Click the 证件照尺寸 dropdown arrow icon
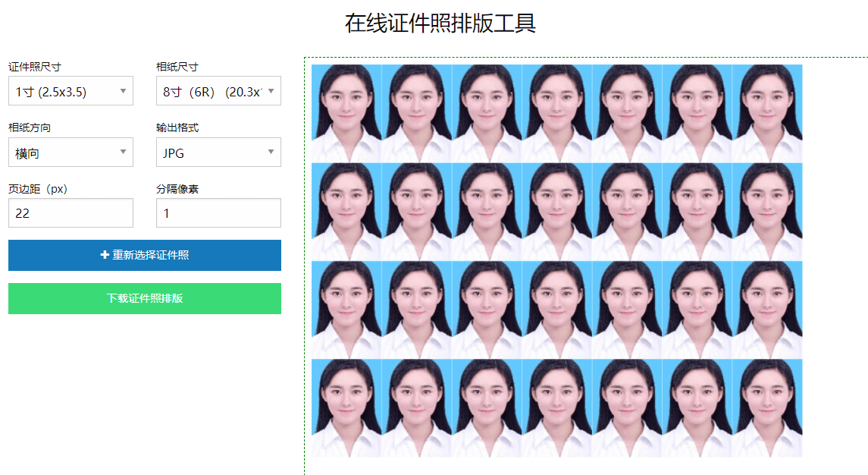Image resolution: width=868 pixels, height=475 pixels. tap(124, 90)
